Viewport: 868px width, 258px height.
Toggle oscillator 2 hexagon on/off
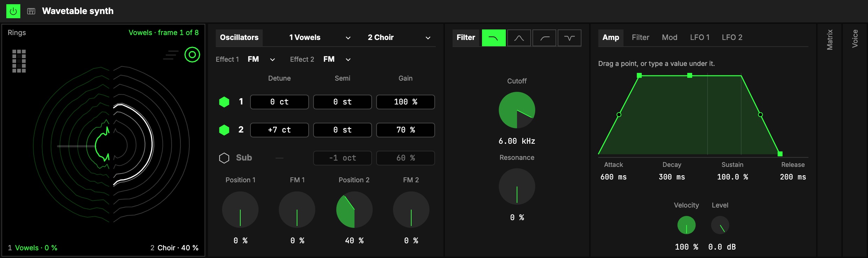pos(224,130)
